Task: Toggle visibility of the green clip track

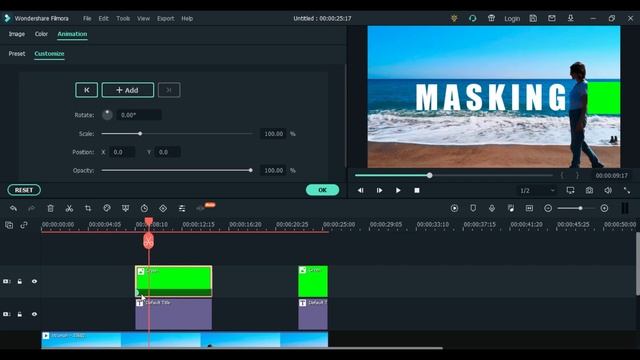Action: (34, 281)
